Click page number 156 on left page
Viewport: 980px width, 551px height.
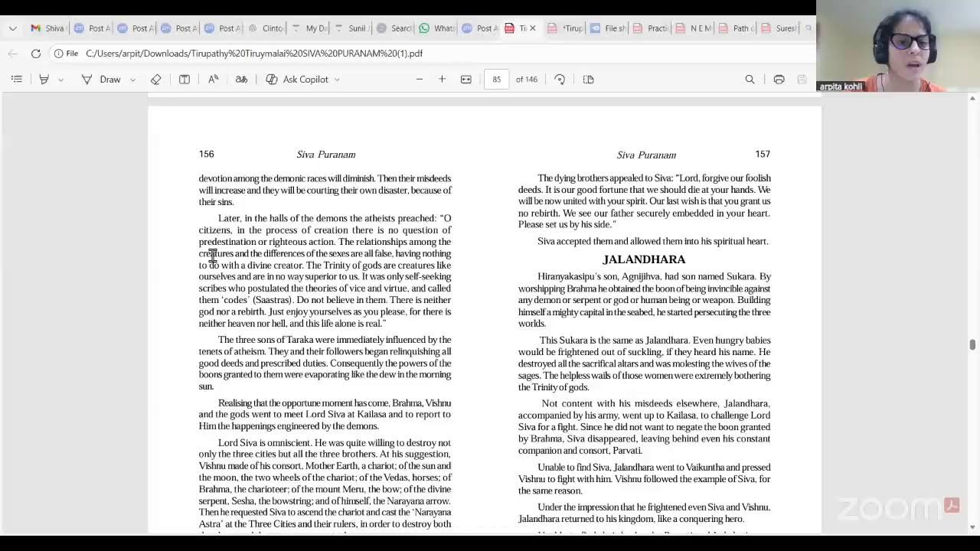tap(207, 155)
